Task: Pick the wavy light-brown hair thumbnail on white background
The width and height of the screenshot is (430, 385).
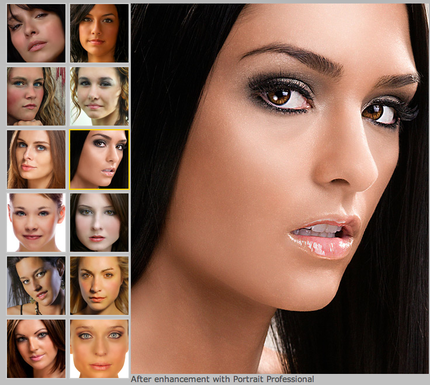Action: click(x=99, y=96)
